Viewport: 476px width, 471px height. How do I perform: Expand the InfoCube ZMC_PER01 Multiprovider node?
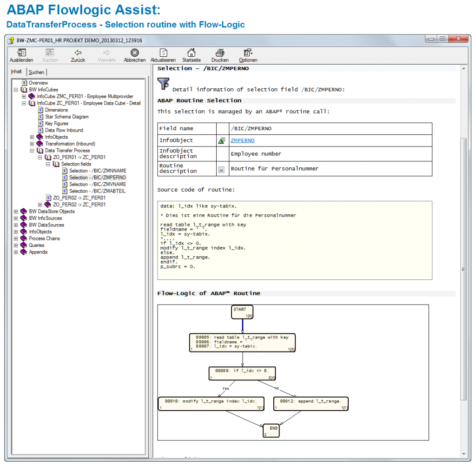pyautogui.click(x=24, y=97)
